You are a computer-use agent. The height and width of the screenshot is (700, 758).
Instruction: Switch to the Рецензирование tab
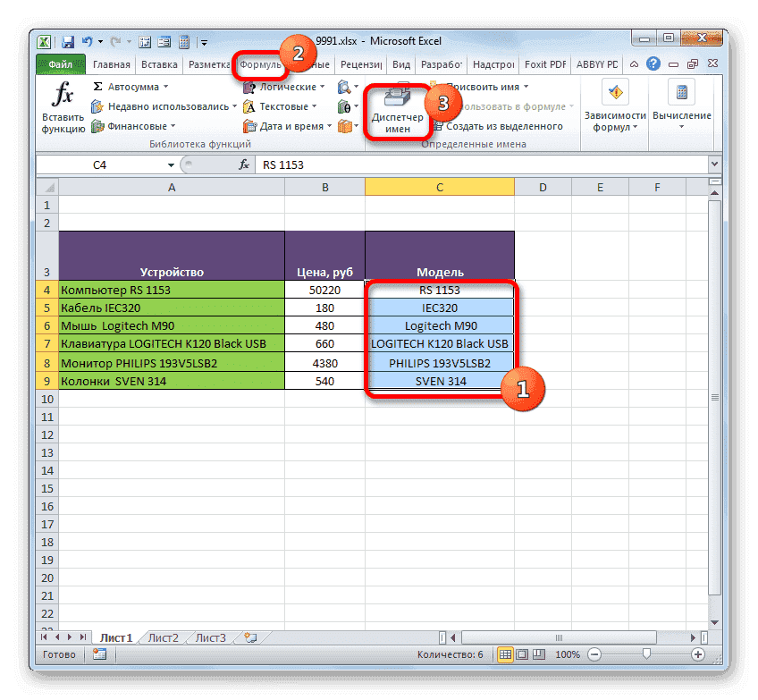361,64
